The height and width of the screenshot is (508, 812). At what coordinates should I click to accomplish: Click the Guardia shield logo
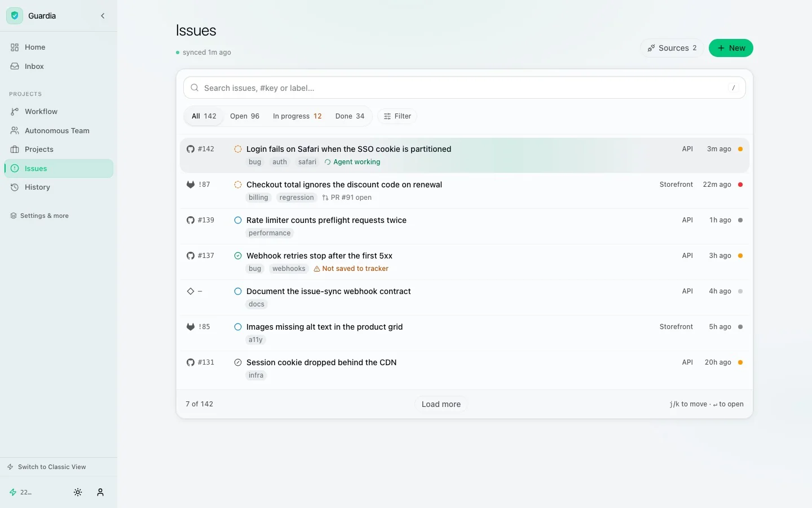tap(15, 16)
